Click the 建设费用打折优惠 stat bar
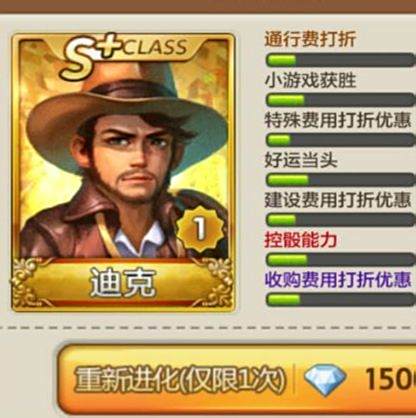Screen dimensions: 416x418 tap(341, 220)
